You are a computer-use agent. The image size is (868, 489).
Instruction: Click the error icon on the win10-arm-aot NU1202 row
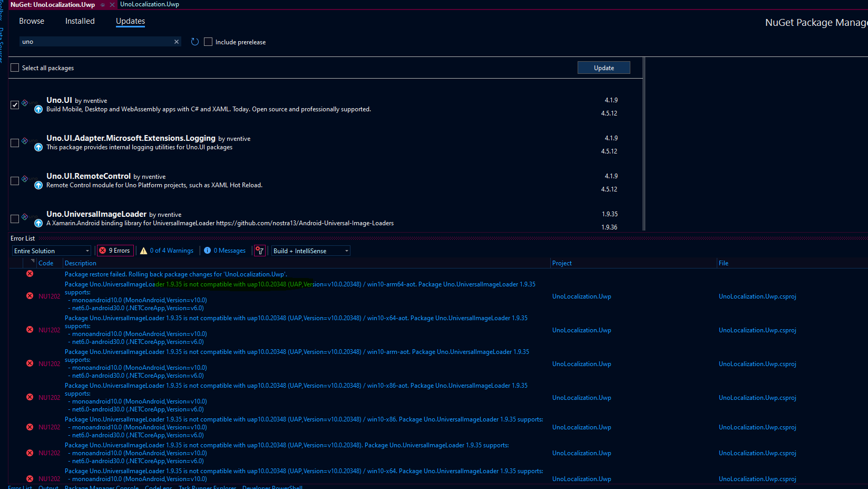30,363
